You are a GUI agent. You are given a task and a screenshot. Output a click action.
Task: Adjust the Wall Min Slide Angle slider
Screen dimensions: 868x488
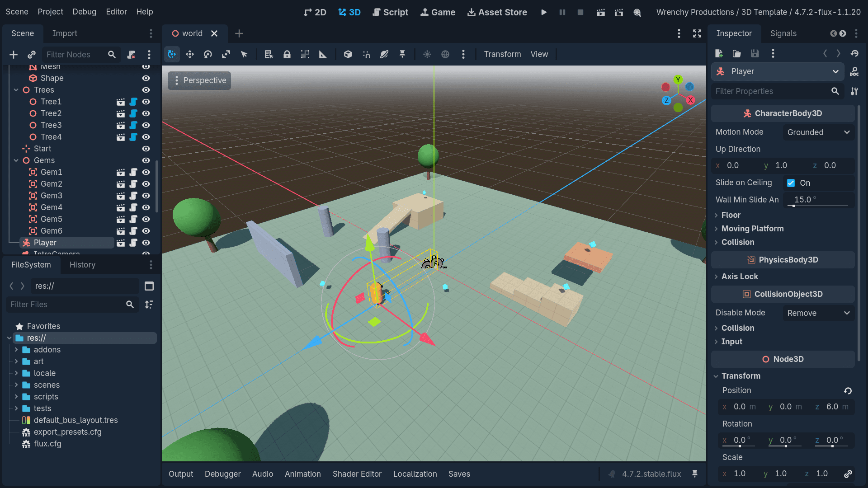click(x=819, y=206)
